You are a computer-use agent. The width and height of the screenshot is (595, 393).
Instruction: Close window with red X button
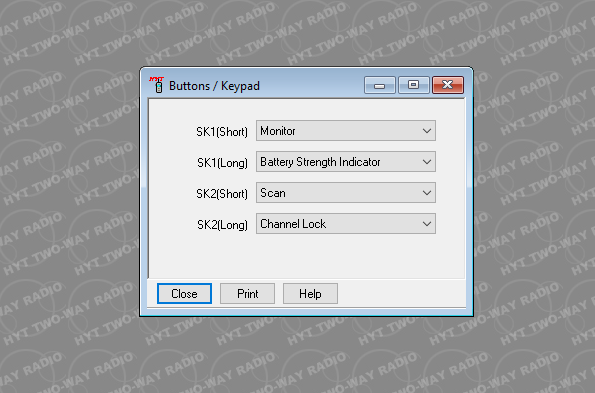pos(448,85)
